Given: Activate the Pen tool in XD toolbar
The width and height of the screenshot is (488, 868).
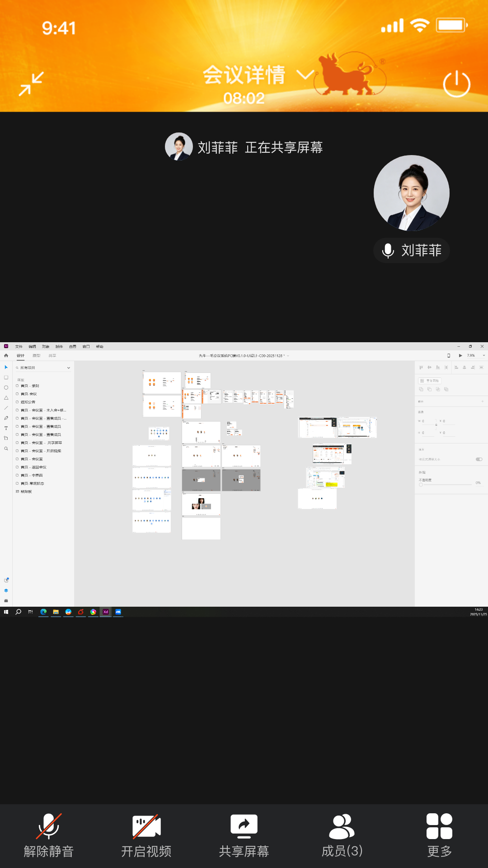Looking at the screenshot, I should point(6,418).
